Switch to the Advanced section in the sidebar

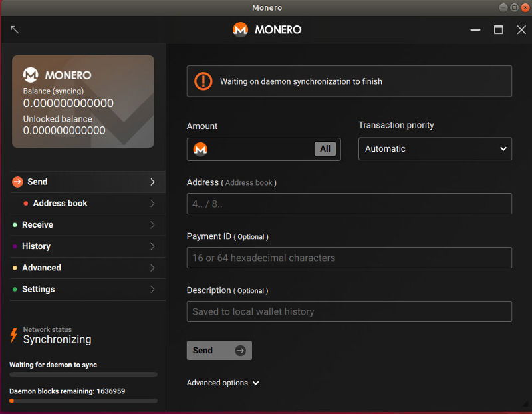pyautogui.click(x=41, y=268)
